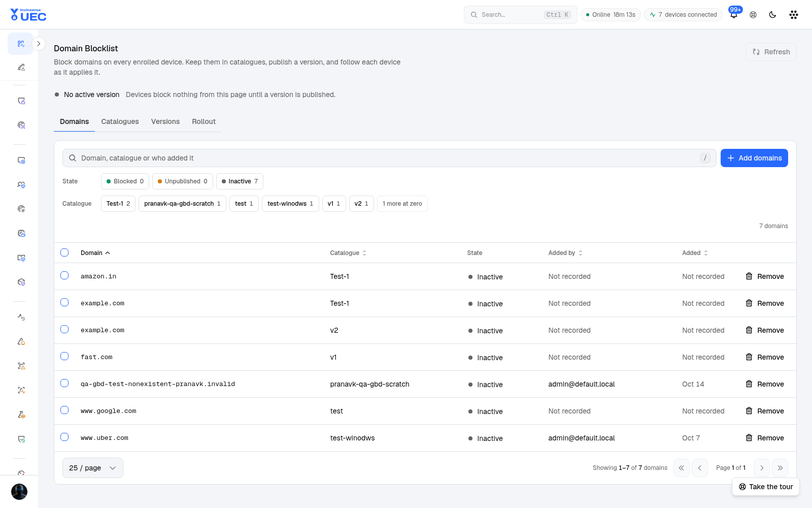
Task: Sort by the Added column header
Action: pos(695,253)
